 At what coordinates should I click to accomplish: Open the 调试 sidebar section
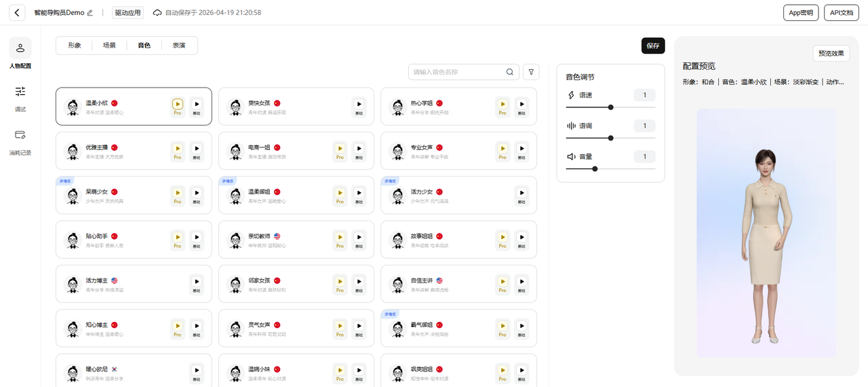20,98
